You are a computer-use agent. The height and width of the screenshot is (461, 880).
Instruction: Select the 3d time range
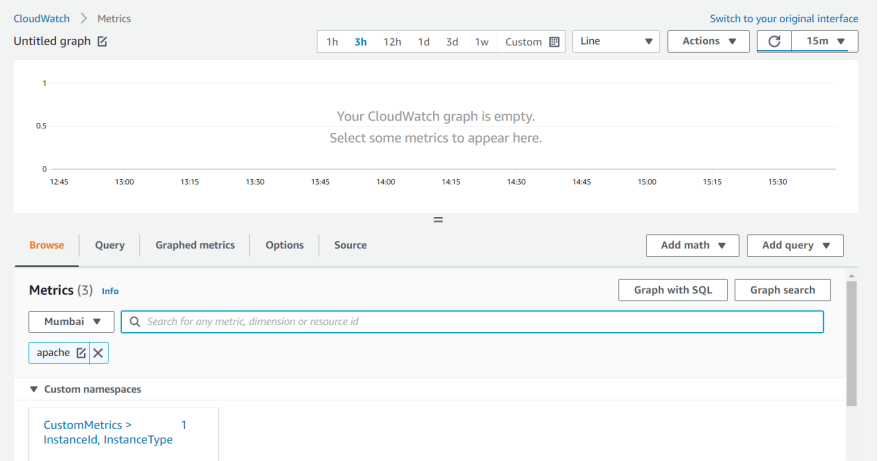pos(452,42)
